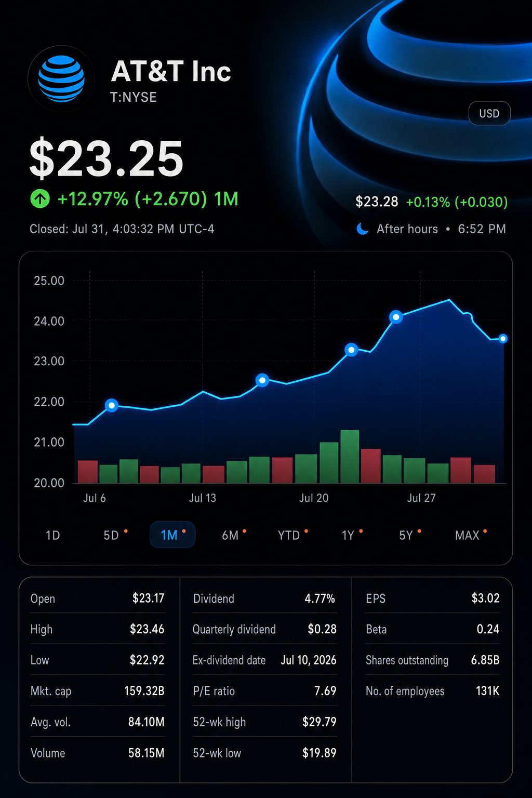Click the Jul 6 axis label

coord(95,498)
